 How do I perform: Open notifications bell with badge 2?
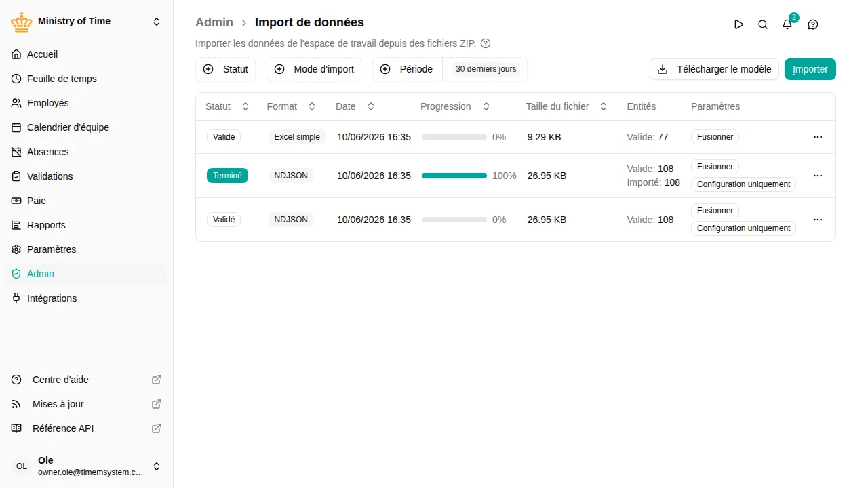pos(787,24)
